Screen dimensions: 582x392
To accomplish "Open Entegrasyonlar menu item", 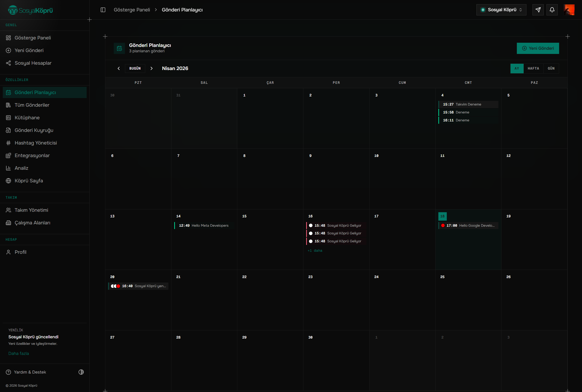I will point(45,155).
